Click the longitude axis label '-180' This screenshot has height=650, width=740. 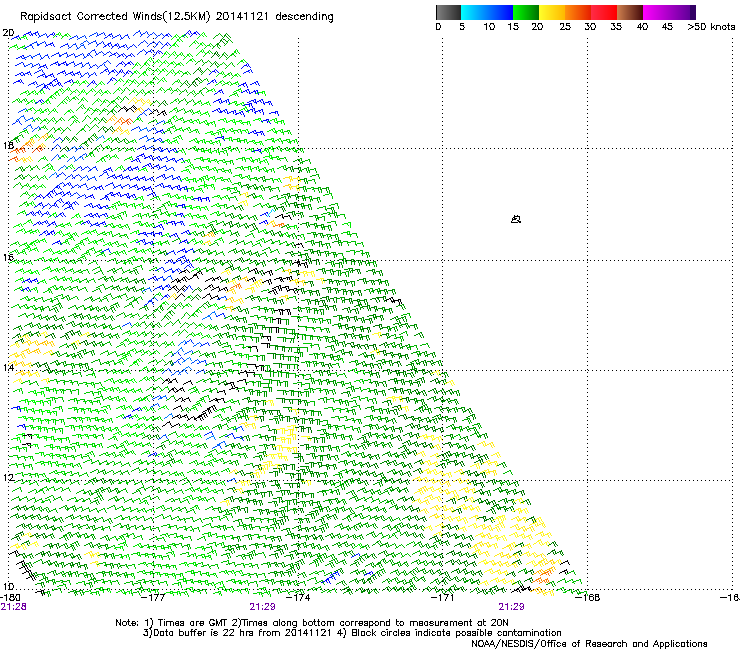(x=10, y=598)
